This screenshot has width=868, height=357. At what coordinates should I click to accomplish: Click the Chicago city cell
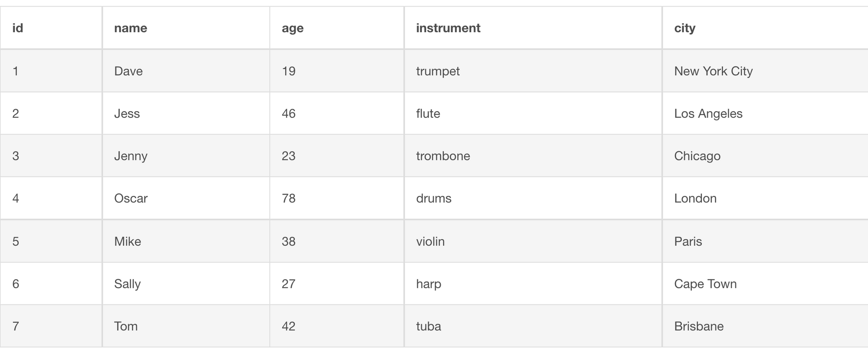pos(765,155)
